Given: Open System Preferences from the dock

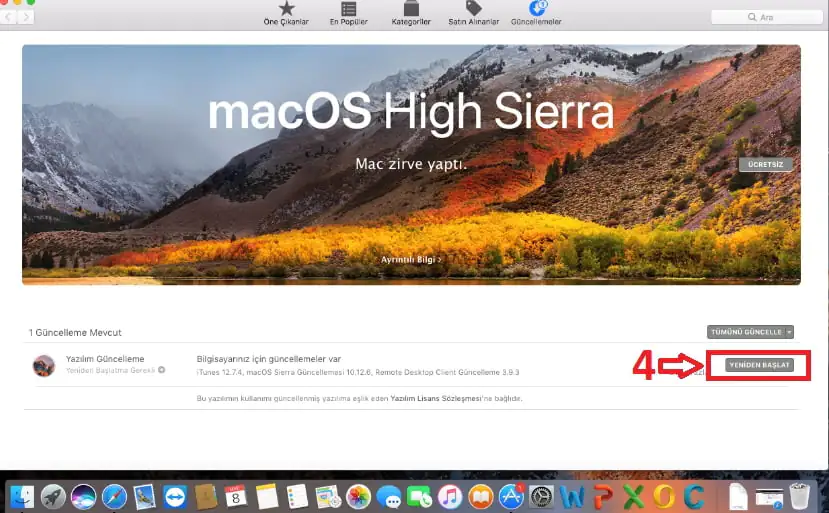Looking at the screenshot, I should tap(542, 497).
